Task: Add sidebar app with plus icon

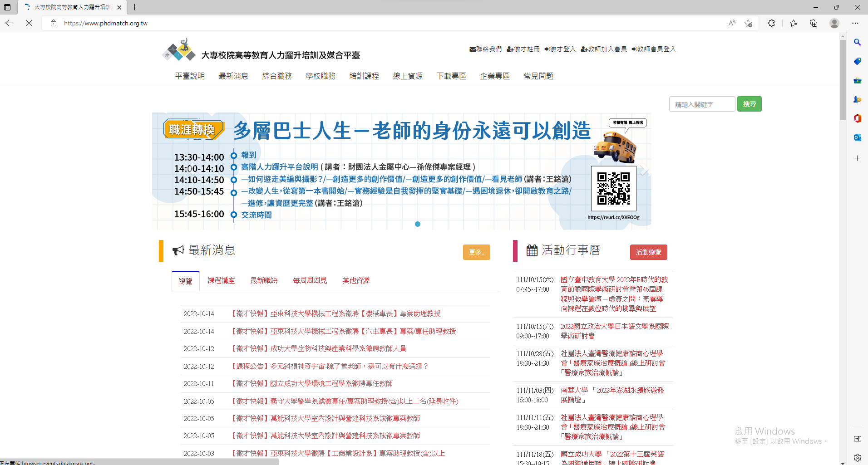Action: point(857,158)
